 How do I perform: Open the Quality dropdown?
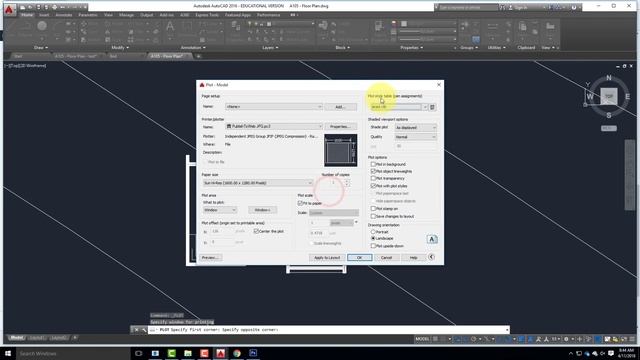[x=416, y=137]
